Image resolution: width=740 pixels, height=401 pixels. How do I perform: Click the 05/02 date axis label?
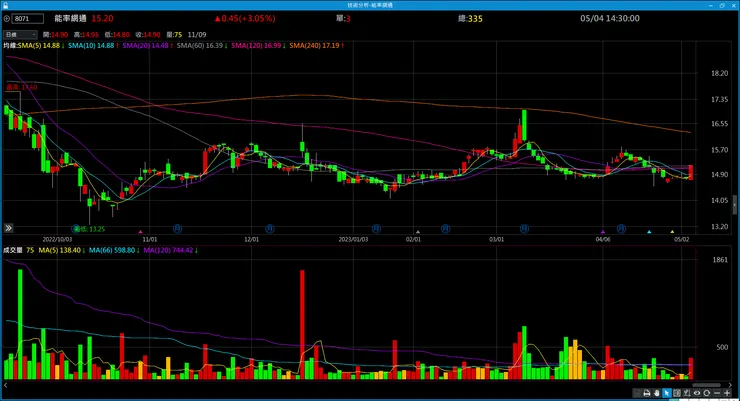(681, 240)
